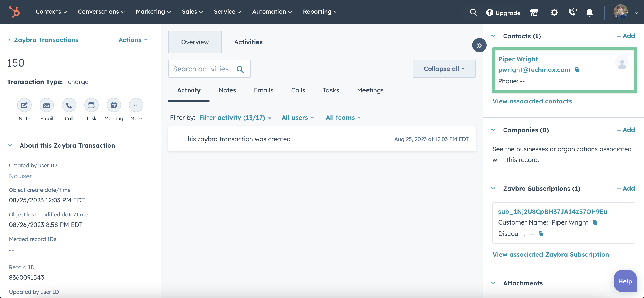Collapse the Attachments section chevron
The width and height of the screenshot is (644, 298).
(493, 283)
